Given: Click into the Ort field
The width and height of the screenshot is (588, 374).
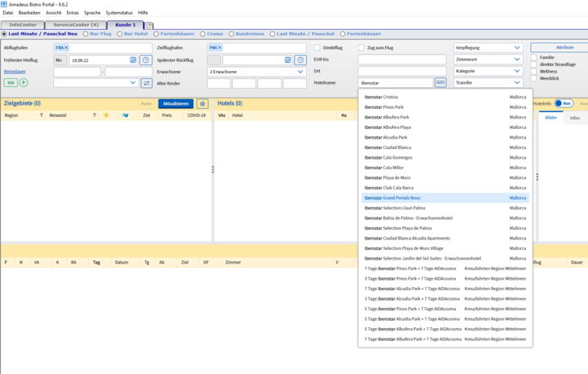Looking at the screenshot, I should click(402, 71).
